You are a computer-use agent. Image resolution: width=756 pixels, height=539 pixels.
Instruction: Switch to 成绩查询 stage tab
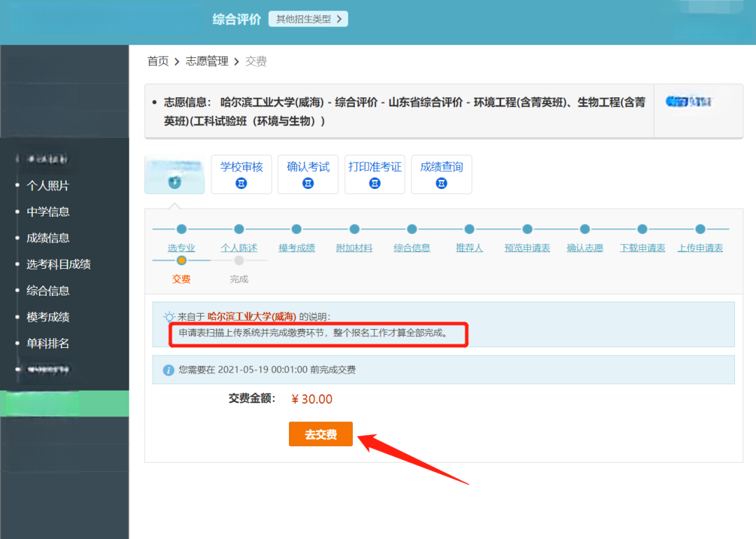point(441,174)
